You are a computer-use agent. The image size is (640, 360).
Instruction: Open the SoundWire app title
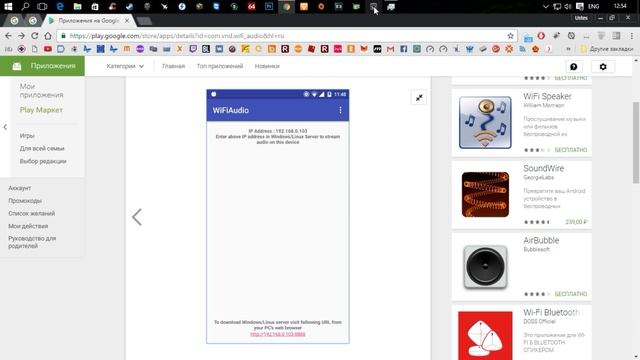543,168
